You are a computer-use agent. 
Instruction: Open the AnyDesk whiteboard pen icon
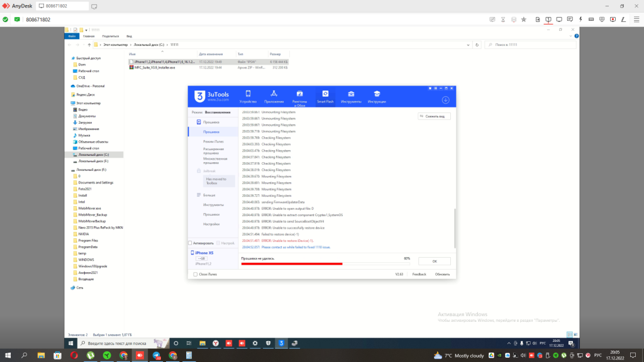click(x=623, y=19)
